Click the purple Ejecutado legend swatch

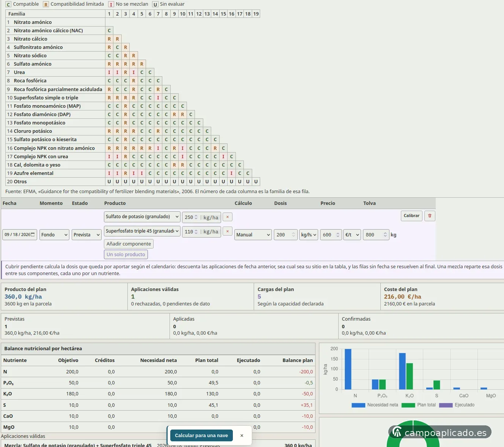point(446,405)
